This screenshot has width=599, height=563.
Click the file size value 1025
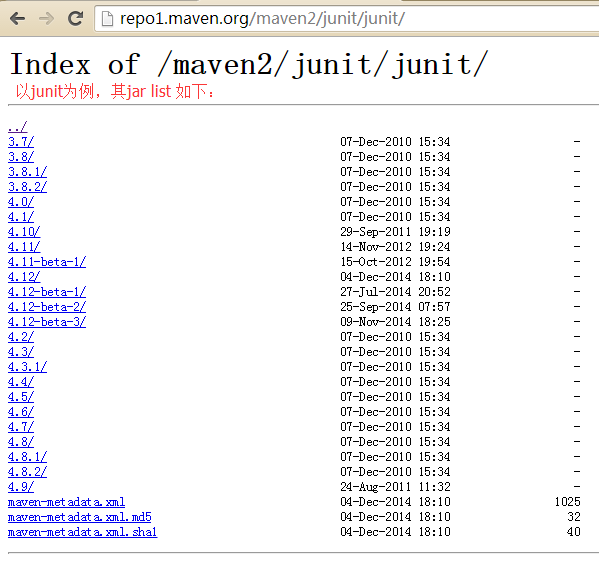(567, 502)
